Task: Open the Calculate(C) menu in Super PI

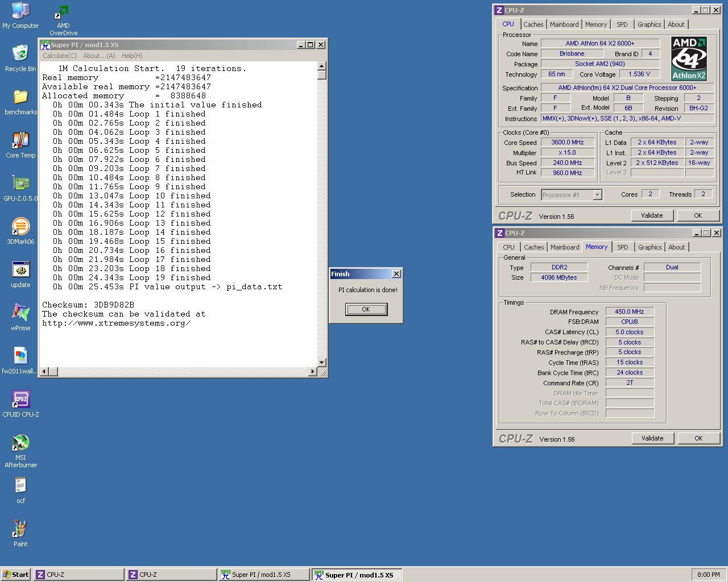Action: (x=60, y=56)
